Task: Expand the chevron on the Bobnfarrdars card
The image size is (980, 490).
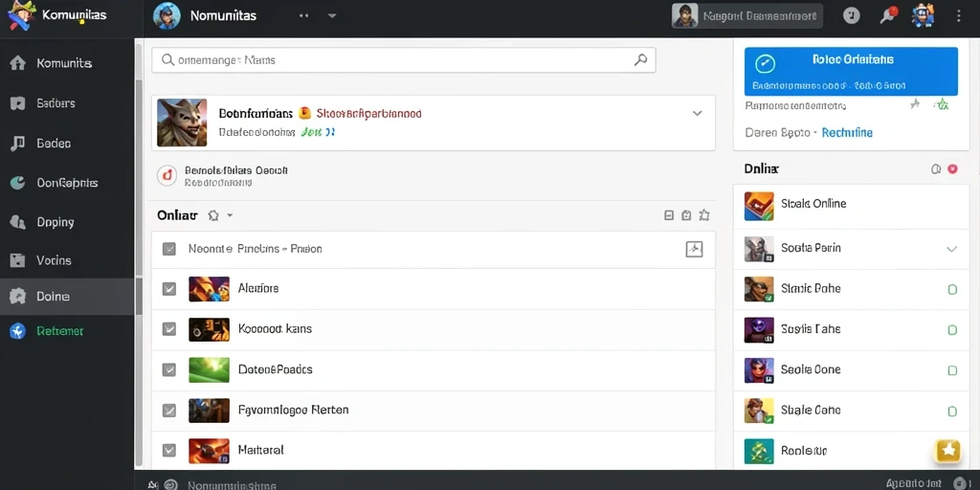Action: point(698,114)
